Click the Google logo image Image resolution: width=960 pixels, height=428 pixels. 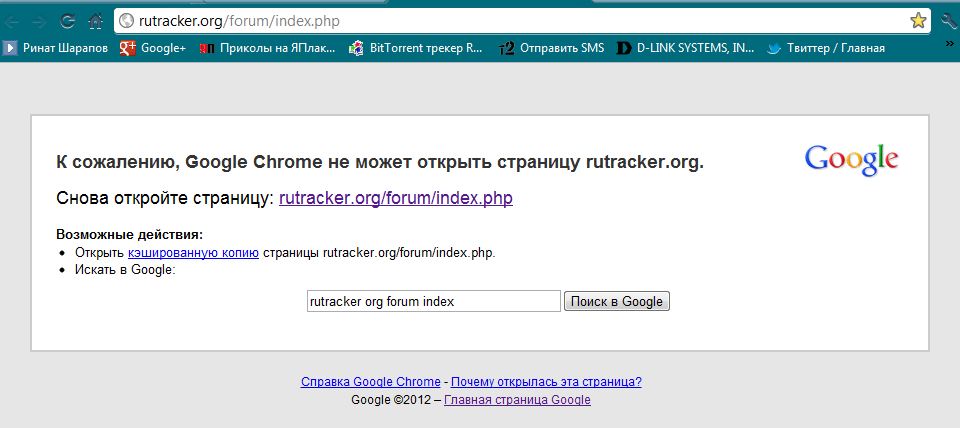click(x=852, y=160)
